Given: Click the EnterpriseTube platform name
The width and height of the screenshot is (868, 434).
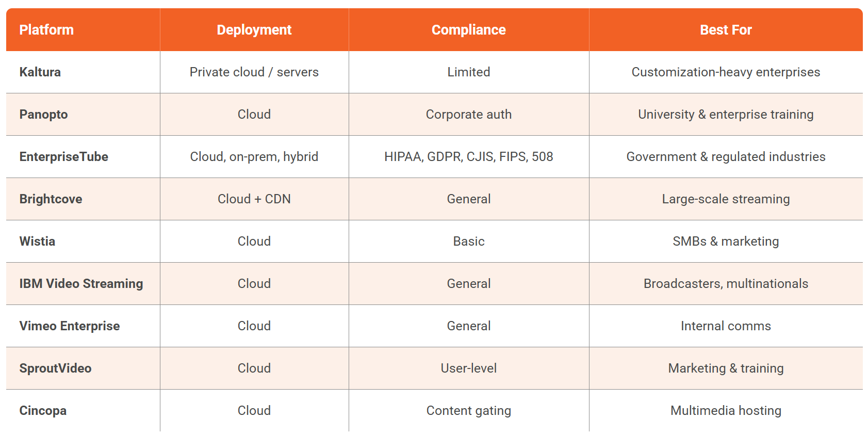Looking at the screenshot, I should coord(64,157).
